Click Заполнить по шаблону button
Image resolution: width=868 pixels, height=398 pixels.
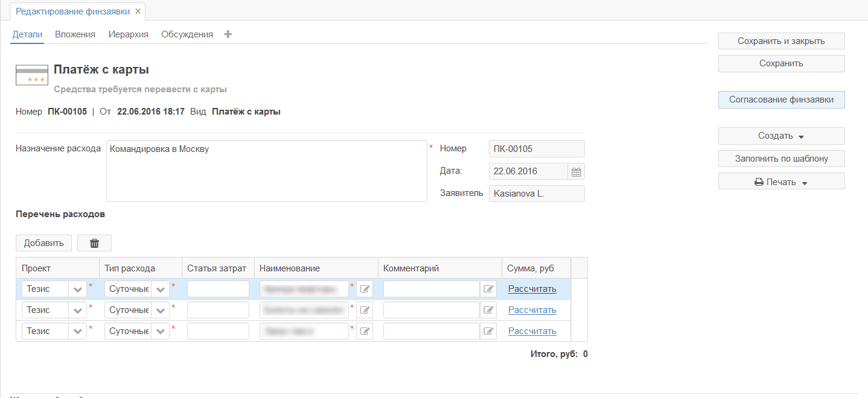pos(781,159)
